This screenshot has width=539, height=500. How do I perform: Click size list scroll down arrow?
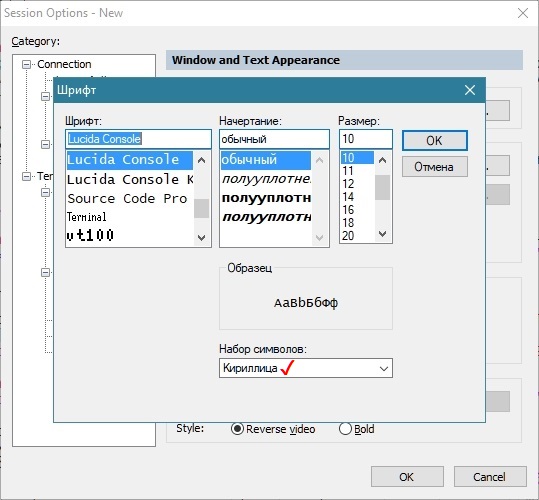(382, 234)
